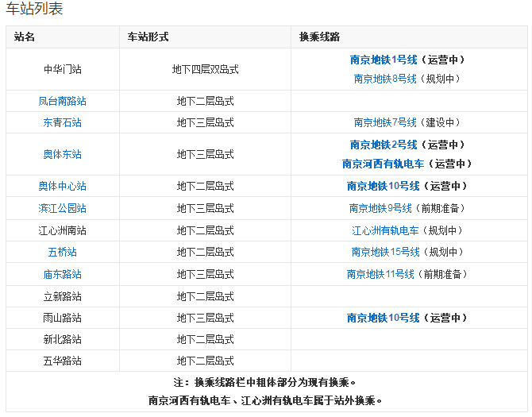Select 地下二层岛式 in the 五桥站 row
This screenshot has width=532, height=417.
(206, 252)
